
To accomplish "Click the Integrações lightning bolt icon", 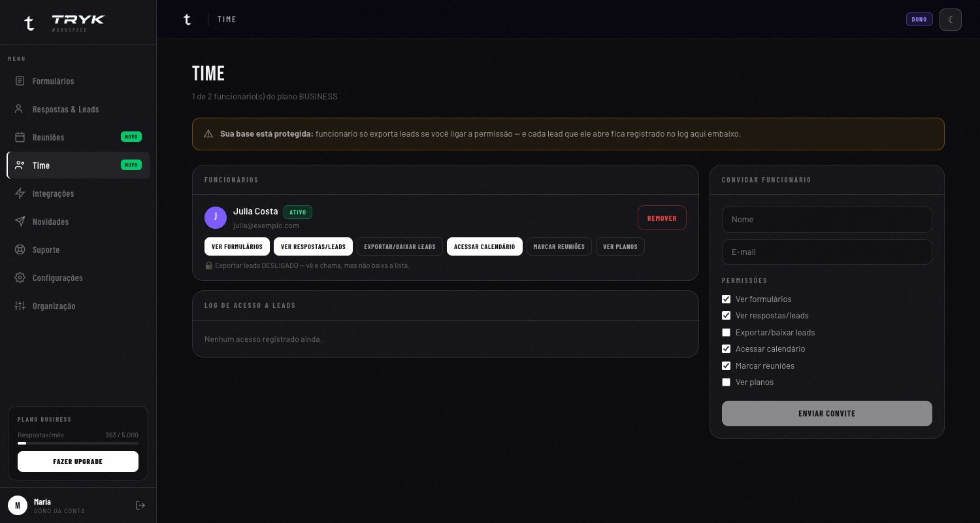I will tap(20, 194).
